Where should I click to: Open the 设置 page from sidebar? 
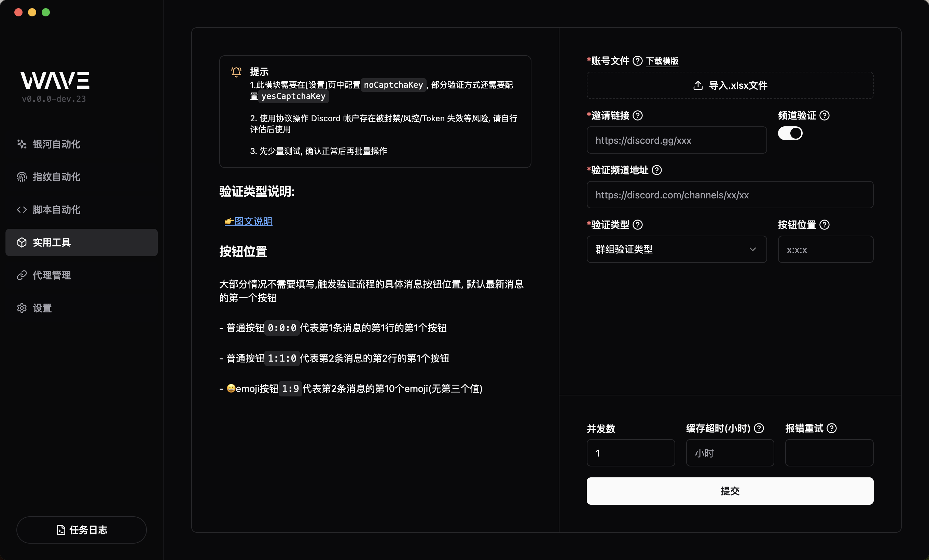(42, 308)
